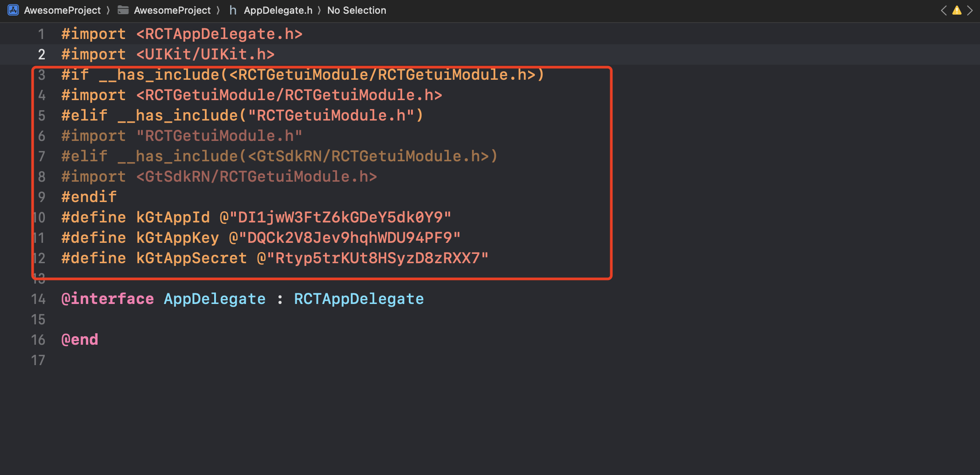The image size is (980, 475).
Task: Click the line '#import <UIKit/UIKit.h>'
Action: click(168, 55)
